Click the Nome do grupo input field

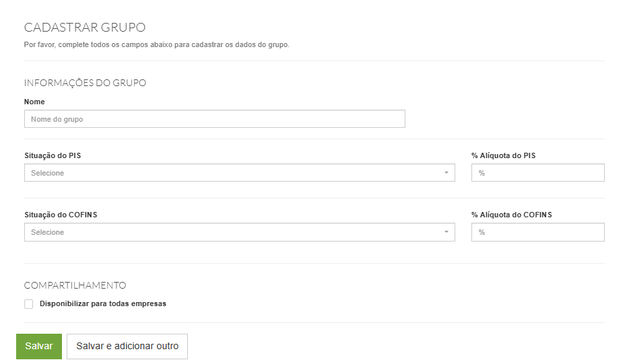pos(214,119)
